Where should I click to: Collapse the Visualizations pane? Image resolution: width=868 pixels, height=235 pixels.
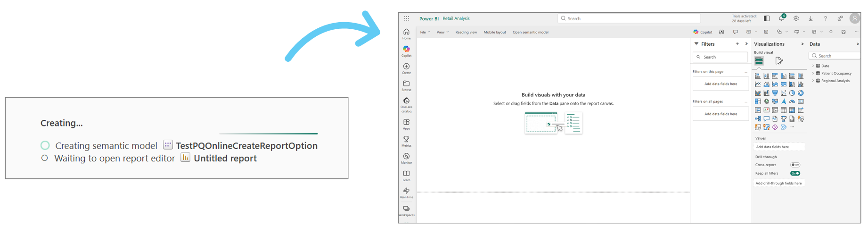802,44
